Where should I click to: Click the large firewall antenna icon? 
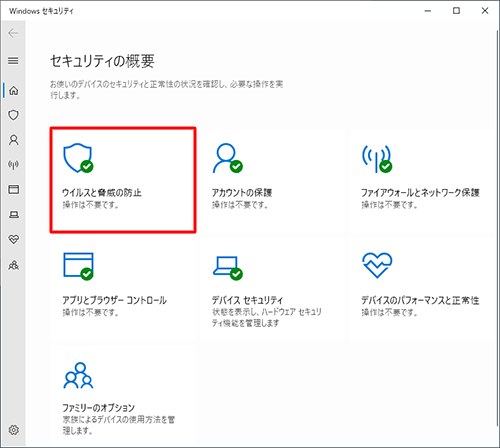377,159
